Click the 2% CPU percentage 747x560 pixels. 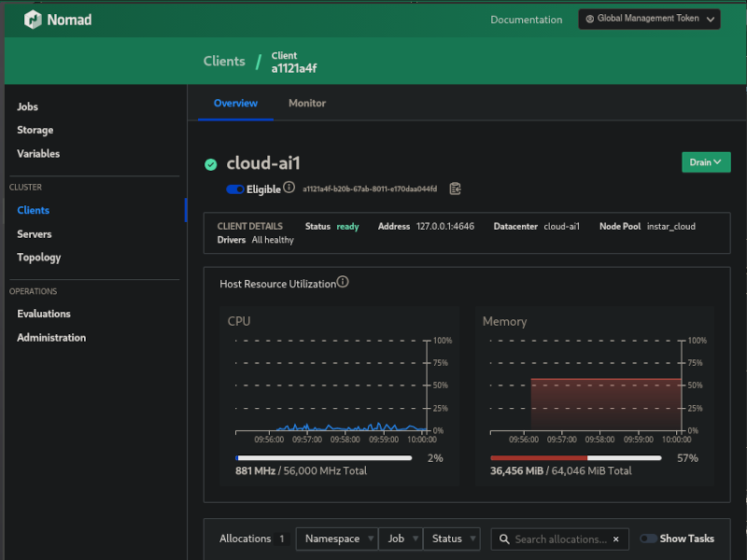pyautogui.click(x=435, y=458)
